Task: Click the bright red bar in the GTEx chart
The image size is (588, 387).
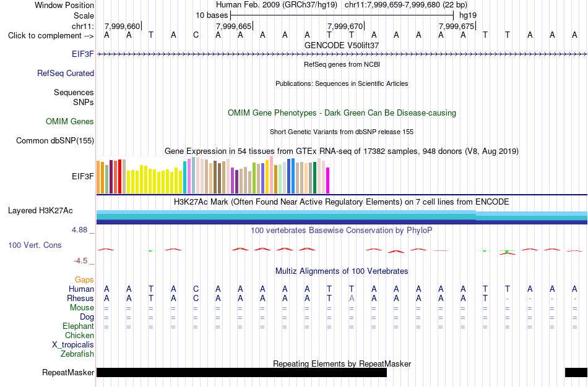Action: coord(119,176)
